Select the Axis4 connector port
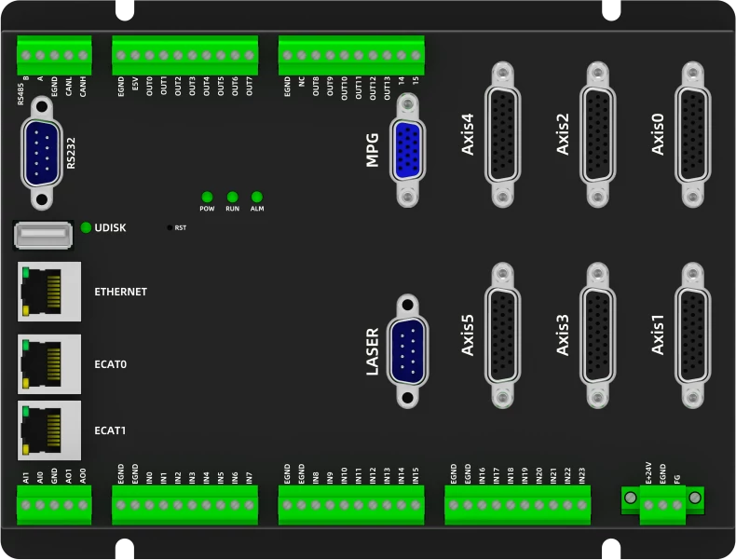The image size is (736, 560). (x=502, y=134)
